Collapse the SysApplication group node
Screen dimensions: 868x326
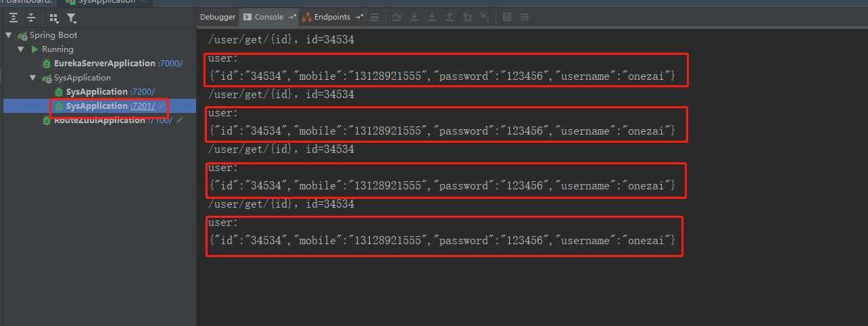33,78
